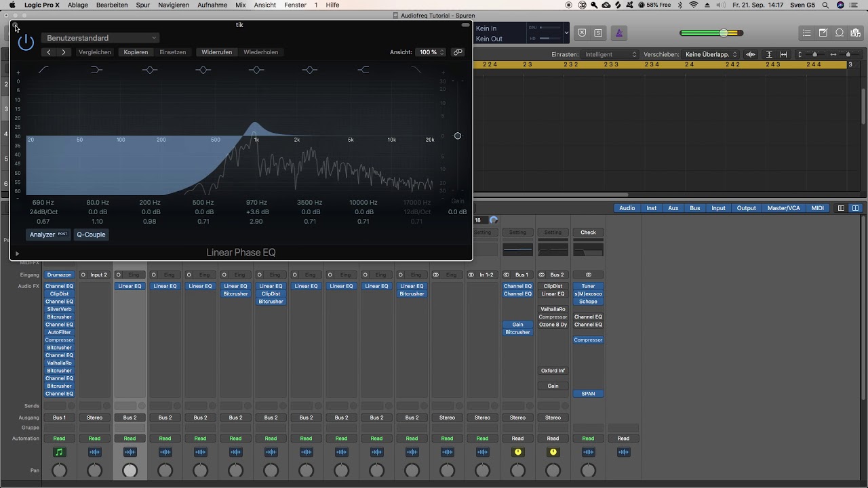This screenshot has height=488, width=868.
Task: Select the 970 Hz peak band icon
Action: [256, 70]
